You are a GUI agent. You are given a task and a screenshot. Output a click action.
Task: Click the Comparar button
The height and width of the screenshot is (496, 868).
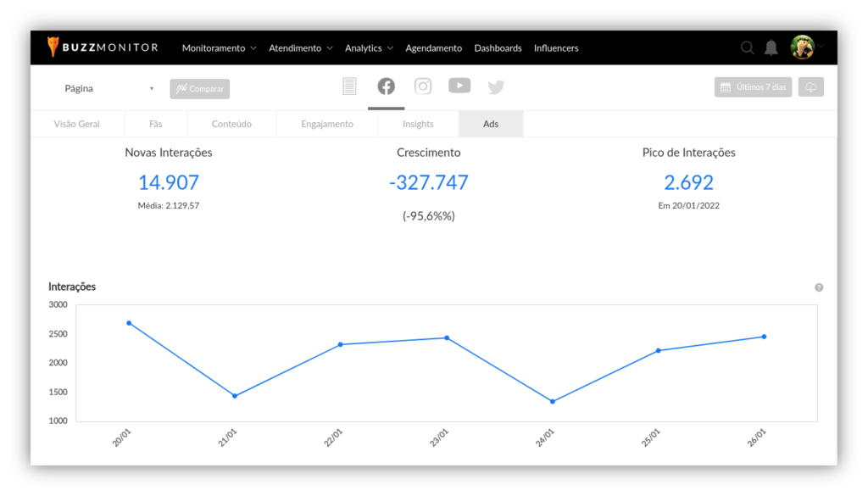[199, 89]
